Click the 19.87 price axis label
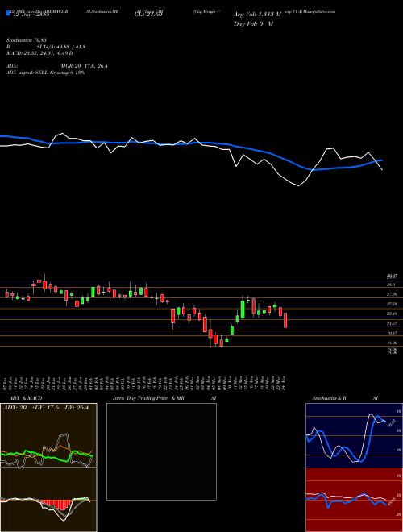Image resolution: width=403 pixels, height=532 pixels. pyautogui.click(x=392, y=334)
